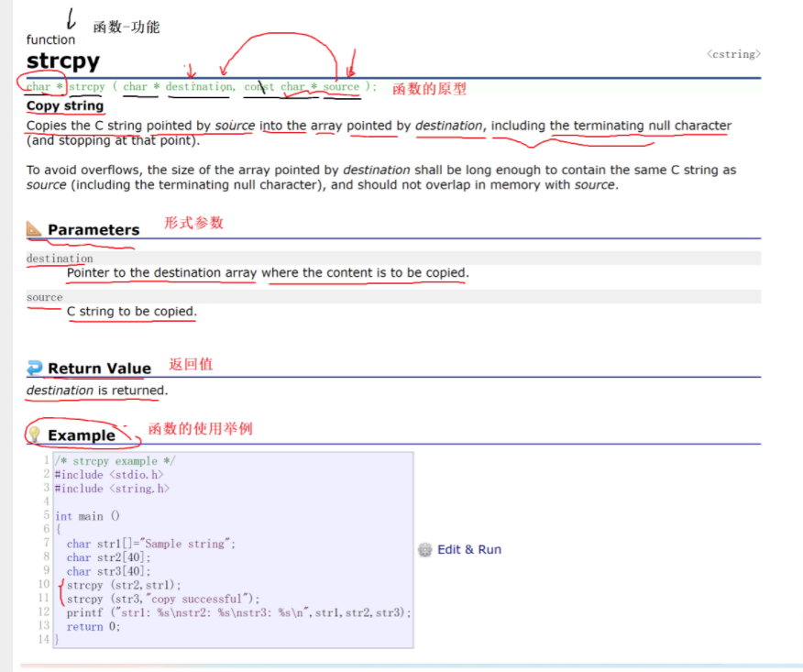Click code line 'return 0;'
The image size is (803, 672).
[93, 626]
